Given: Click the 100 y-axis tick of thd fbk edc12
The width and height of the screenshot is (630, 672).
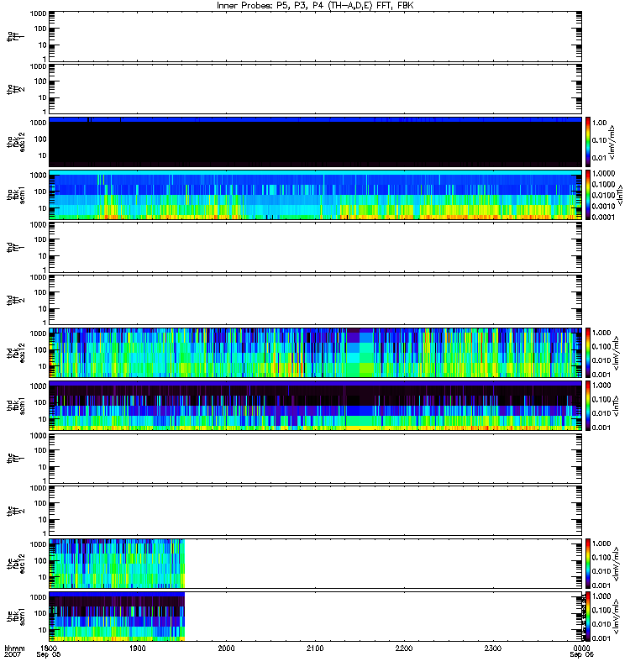Looking at the screenshot, I should tap(40, 349).
